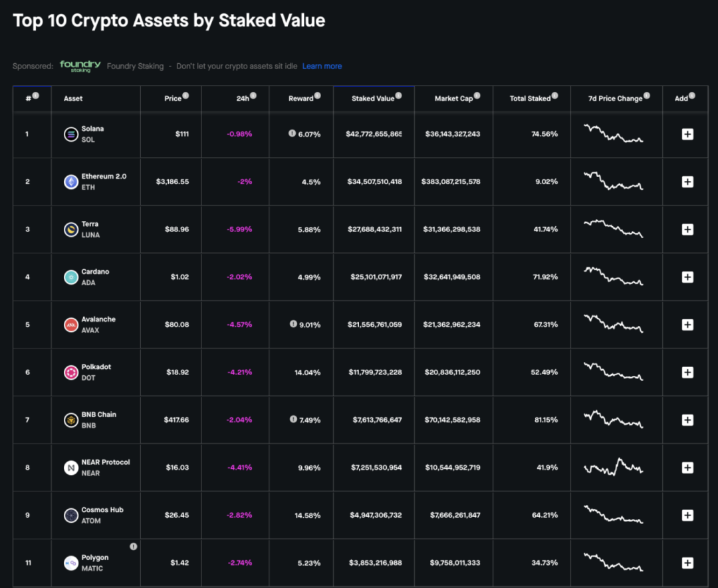Add Terra using the plus button

[x=687, y=229]
